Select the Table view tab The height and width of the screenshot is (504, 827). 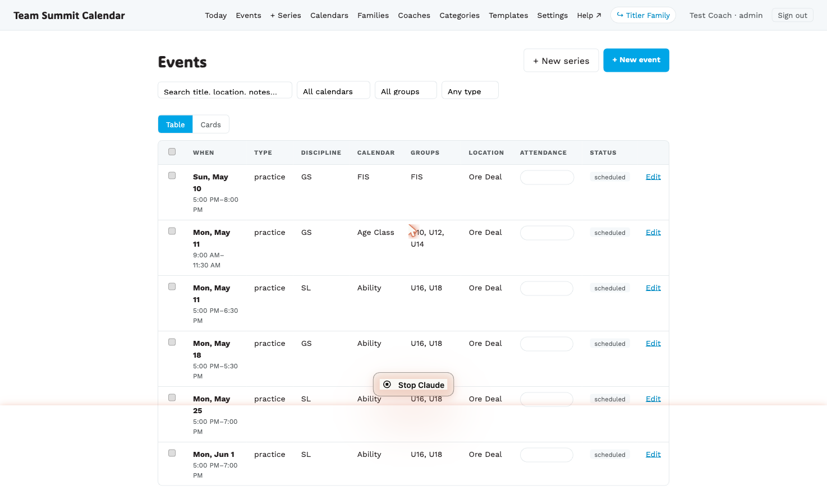(x=176, y=124)
